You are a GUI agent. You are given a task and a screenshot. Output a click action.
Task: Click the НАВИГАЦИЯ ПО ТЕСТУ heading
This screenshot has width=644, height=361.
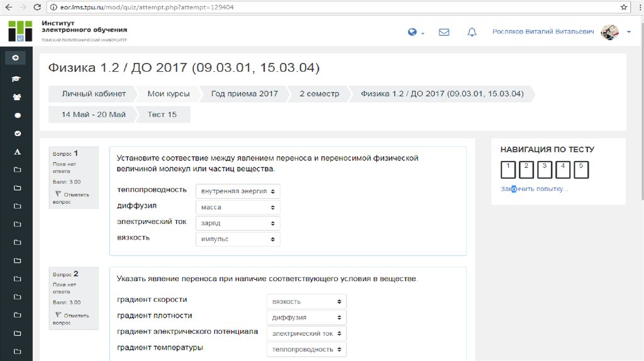(x=547, y=150)
